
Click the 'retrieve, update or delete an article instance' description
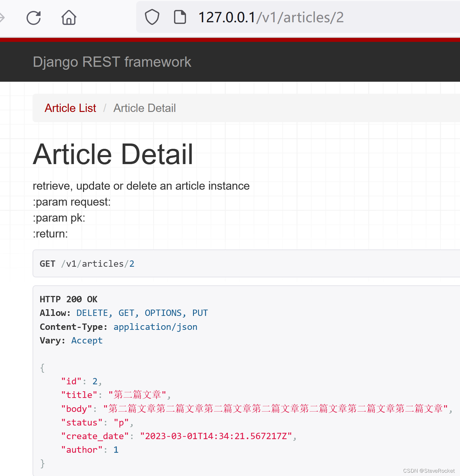click(x=141, y=186)
